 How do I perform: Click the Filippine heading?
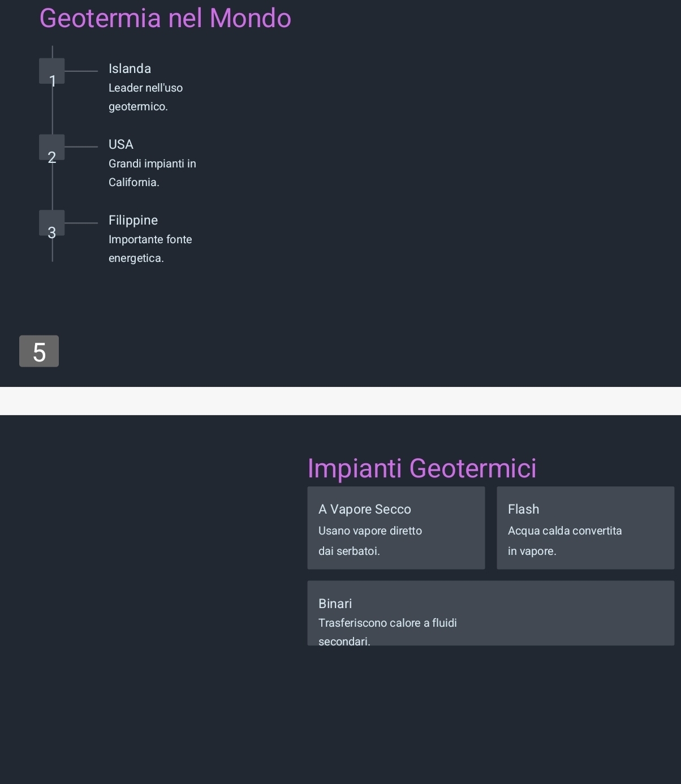[133, 220]
